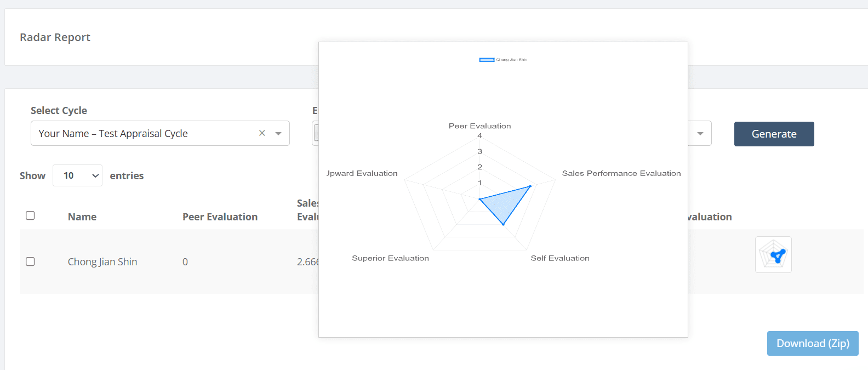Click the Sales Performance data point on chart

coord(530,186)
